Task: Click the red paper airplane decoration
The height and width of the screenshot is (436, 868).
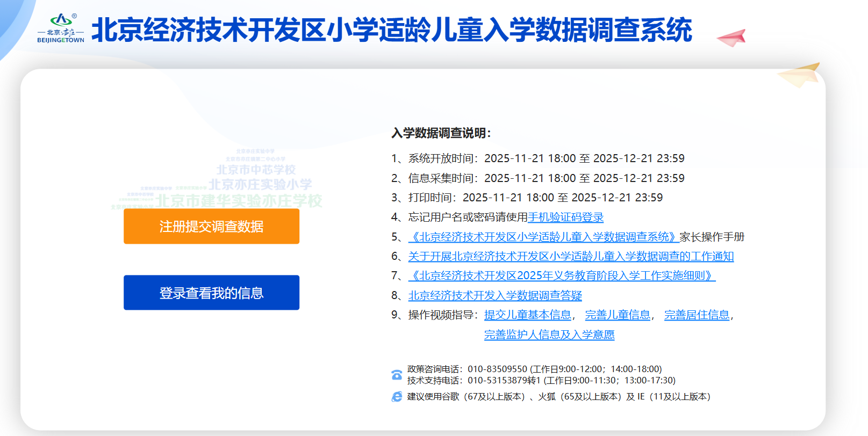Action: [732, 38]
